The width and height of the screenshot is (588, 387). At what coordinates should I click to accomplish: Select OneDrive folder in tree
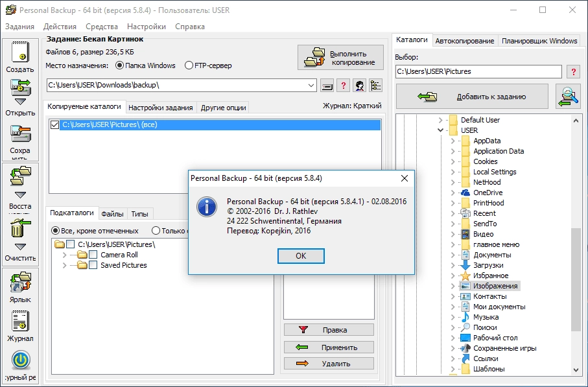(x=488, y=193)
